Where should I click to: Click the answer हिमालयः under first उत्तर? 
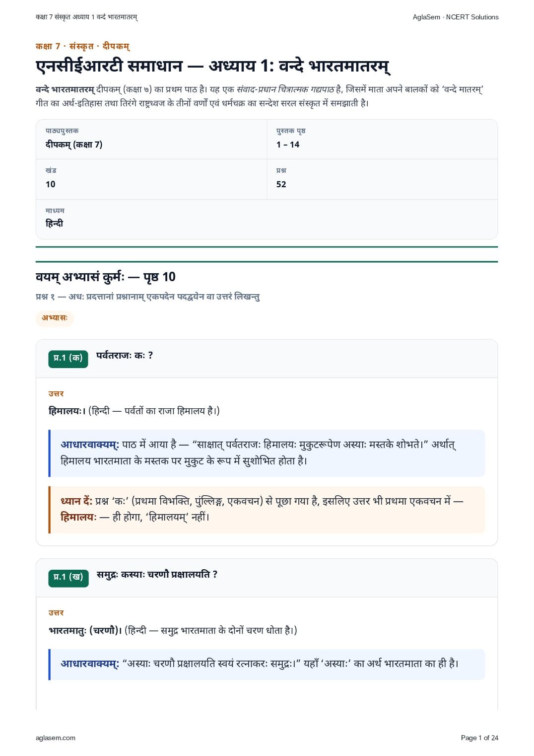67,411
